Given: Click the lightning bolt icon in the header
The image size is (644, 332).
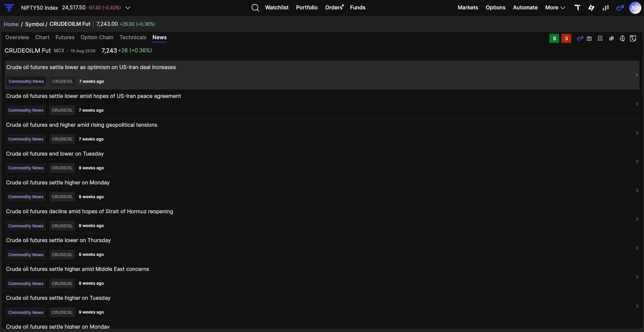Looking at the screenshot, I should (x=591, y=8).
